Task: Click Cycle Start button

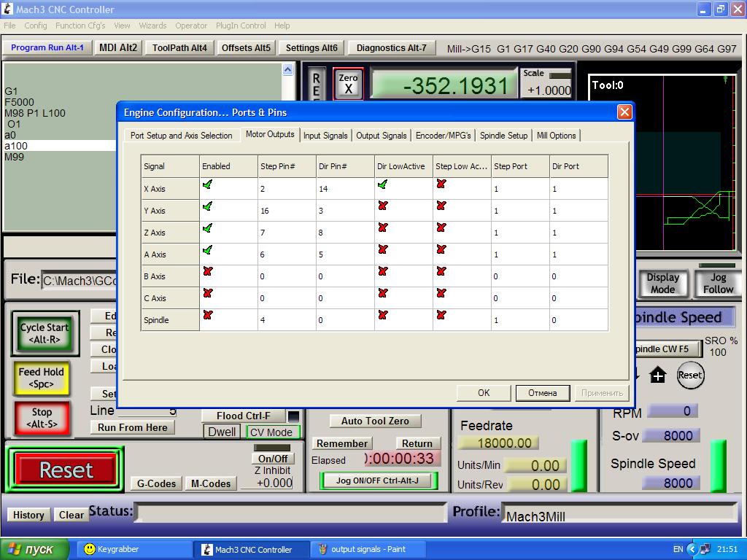Action: pos(44,333)
